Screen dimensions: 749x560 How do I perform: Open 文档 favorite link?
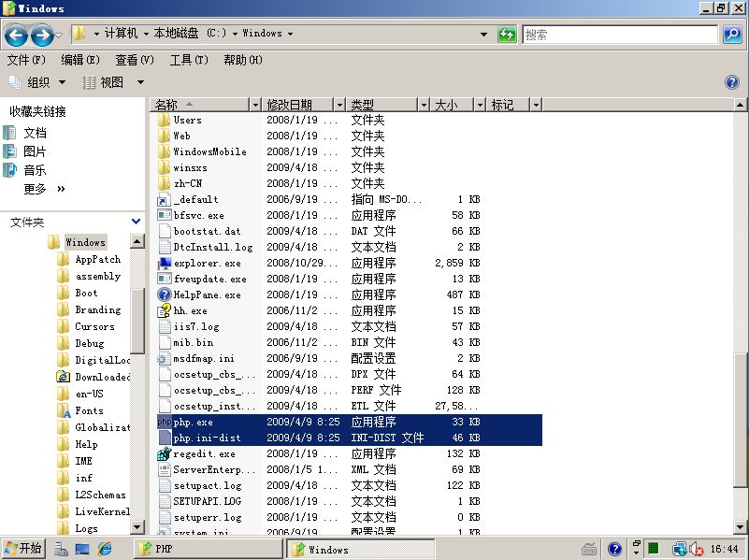[x=35, y=133]
